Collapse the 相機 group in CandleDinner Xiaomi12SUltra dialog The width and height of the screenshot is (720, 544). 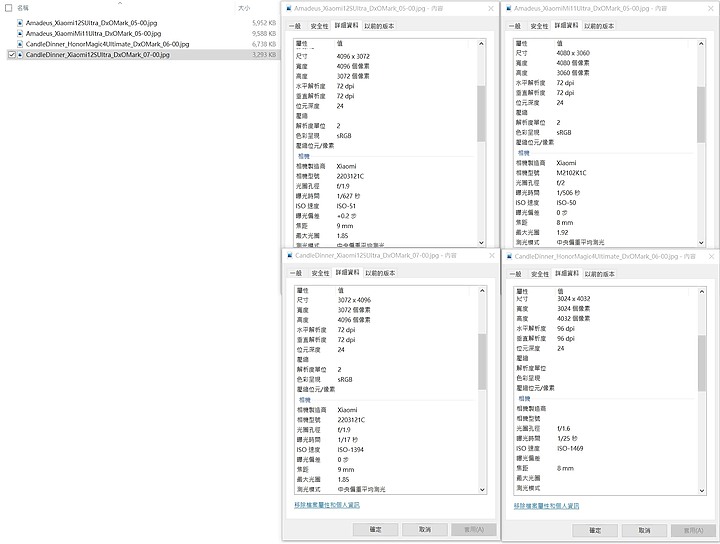point(304,400)
